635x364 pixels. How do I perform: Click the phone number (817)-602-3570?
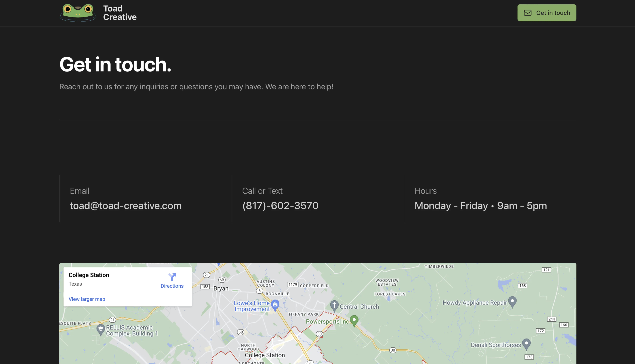280,205
